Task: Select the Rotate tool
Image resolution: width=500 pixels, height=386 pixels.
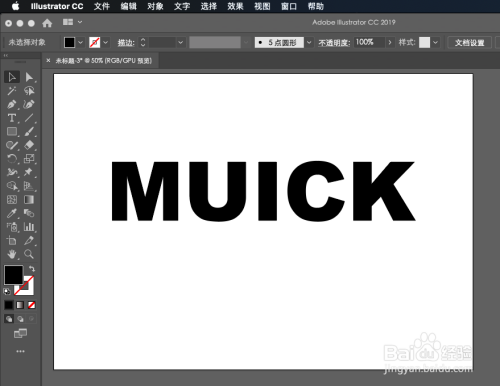Action: pos(12,159)
